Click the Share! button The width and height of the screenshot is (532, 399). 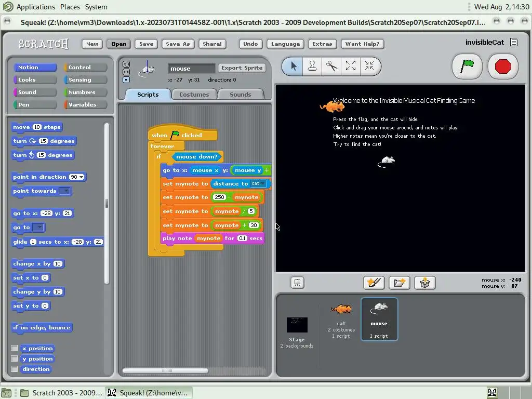click(212, 44)
